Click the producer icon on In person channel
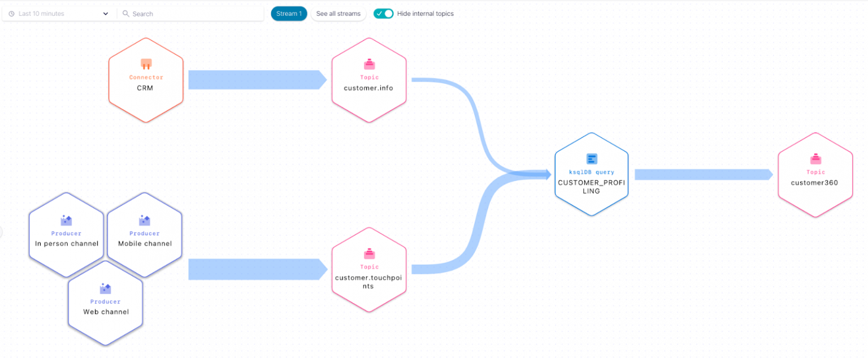868x358 pixels. coord(66,219)
